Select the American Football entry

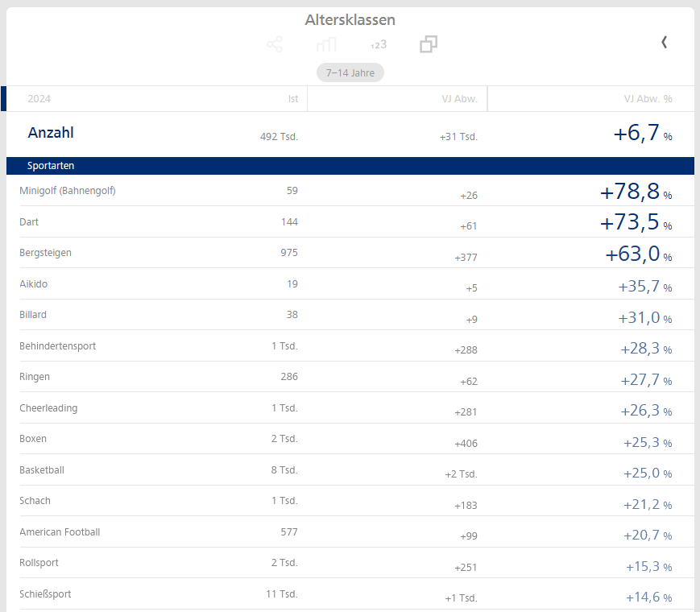(x=60, y=532)
